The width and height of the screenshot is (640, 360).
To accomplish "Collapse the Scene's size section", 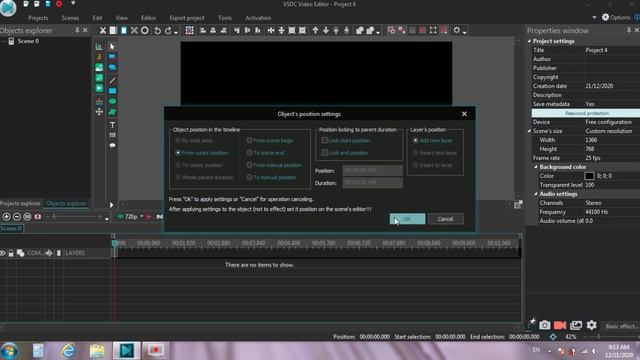I will pos(529,131).
